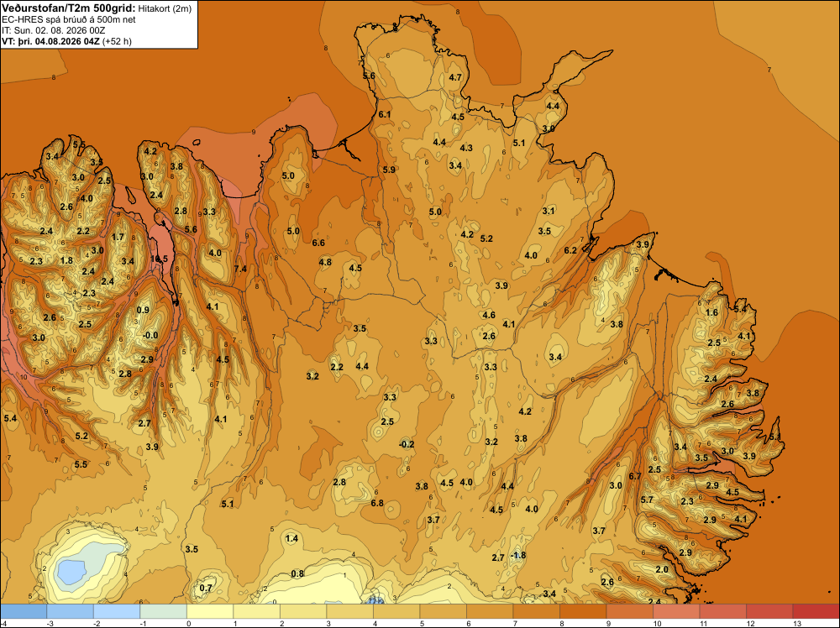Click the legend color band between -2 and -1
The height and width of the screenshot is (628, 840).
[x=117, y=611]
